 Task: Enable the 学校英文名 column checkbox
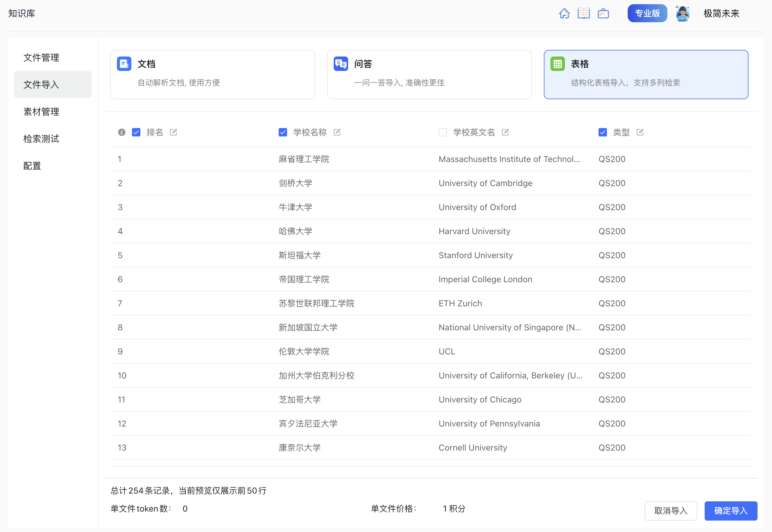coord(443,132)
